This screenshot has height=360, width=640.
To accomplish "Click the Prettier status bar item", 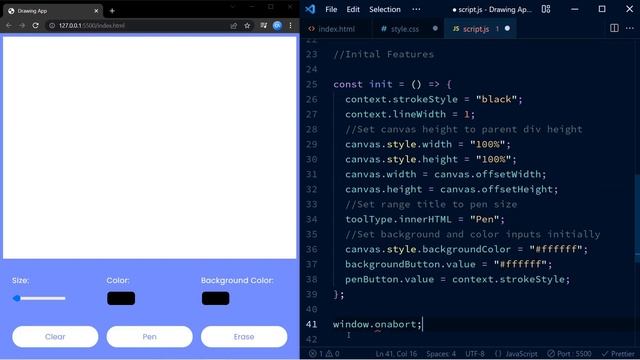I will (618, 353).
